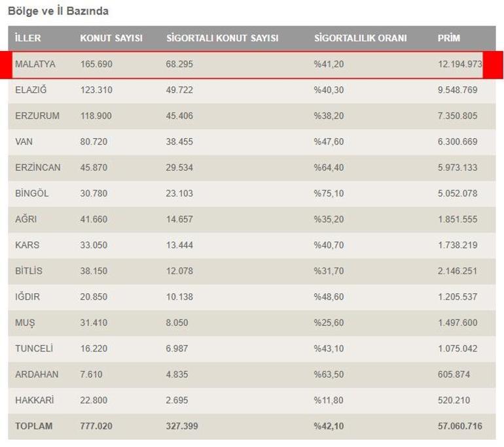The height and width of the screenshot is (447, 504).
Task: Select the ELAZIĞ province cell
Action: click(31, 90)
